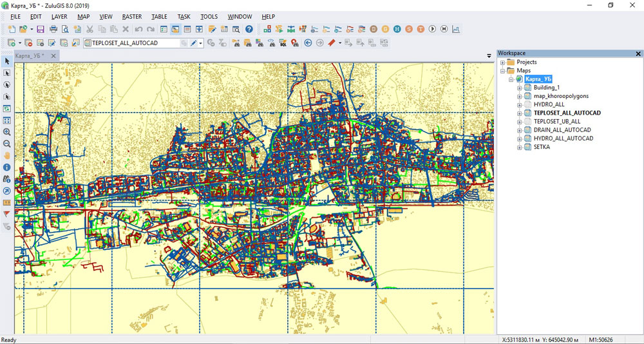
Task: Open the TEPLOSET_ALL_AUTOCAD active layer dropdown
Action: 201,43
